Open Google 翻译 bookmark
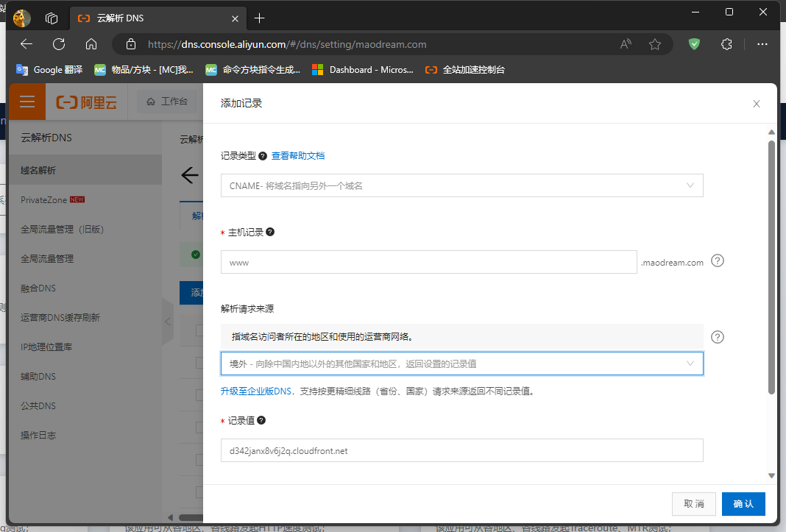This screenshot has width=786, height=532. (49, 70)
